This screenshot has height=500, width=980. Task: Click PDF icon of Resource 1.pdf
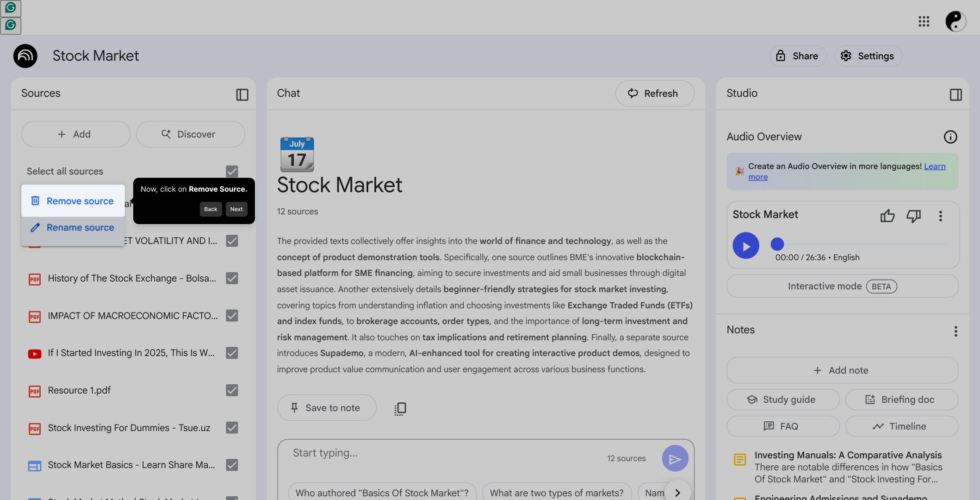(35, 391)
